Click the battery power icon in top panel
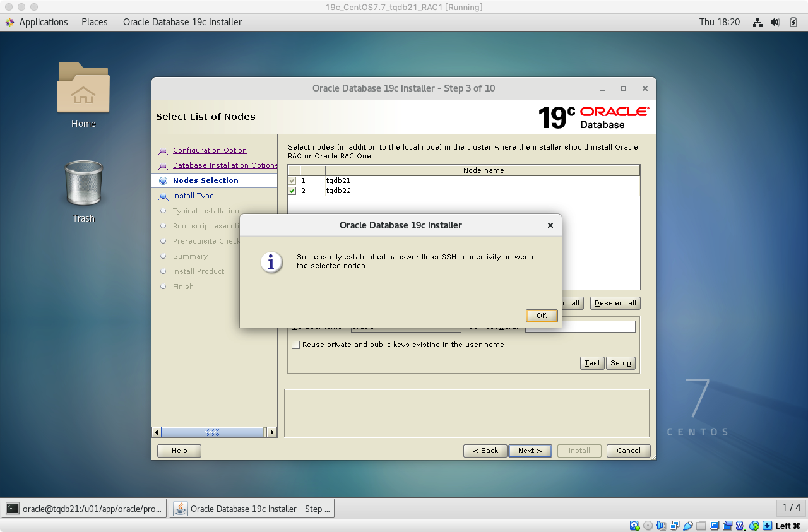 793,22
